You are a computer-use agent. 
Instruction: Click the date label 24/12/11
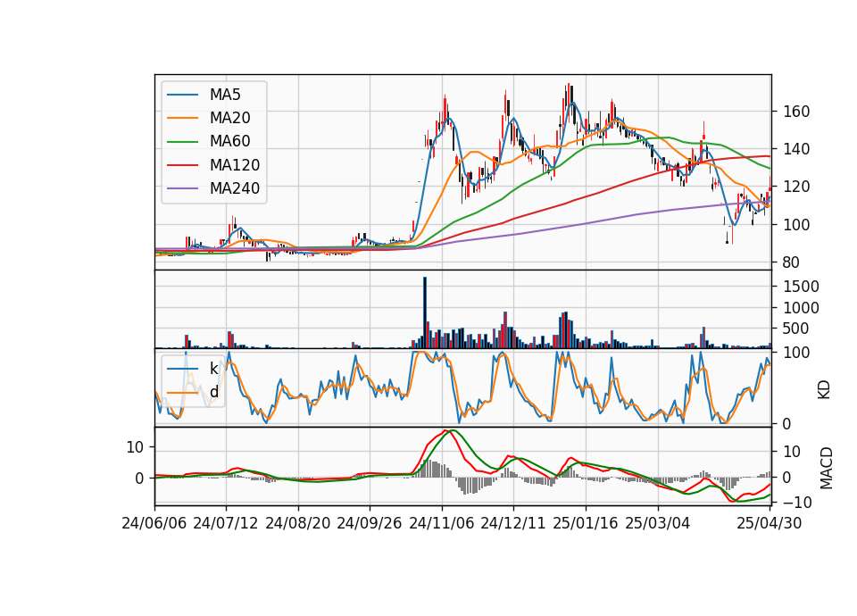513,524
